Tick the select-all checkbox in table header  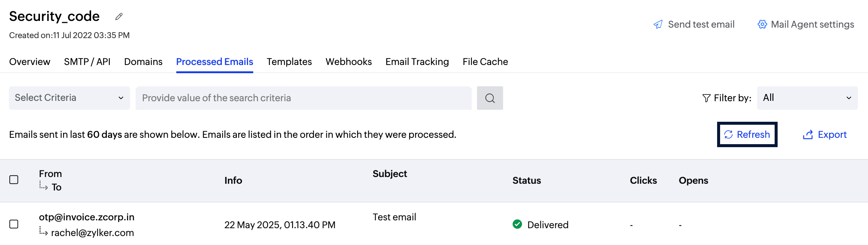(14, 180)
